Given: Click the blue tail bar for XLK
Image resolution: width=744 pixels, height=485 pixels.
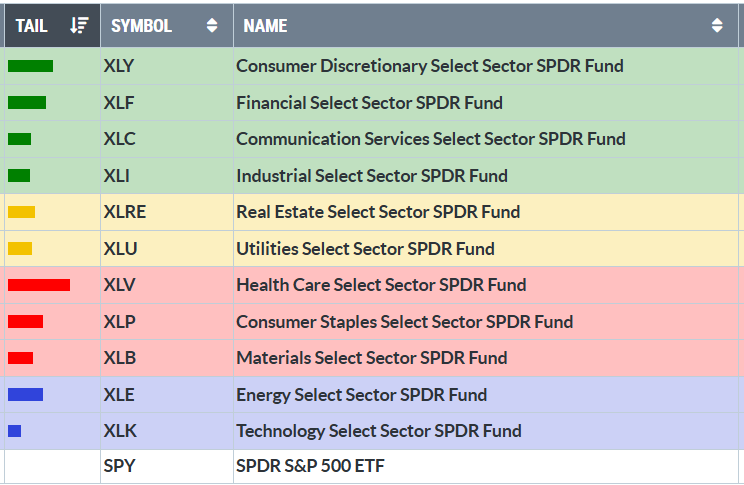Looking at the screenshot, I should [x=14, y=431].
